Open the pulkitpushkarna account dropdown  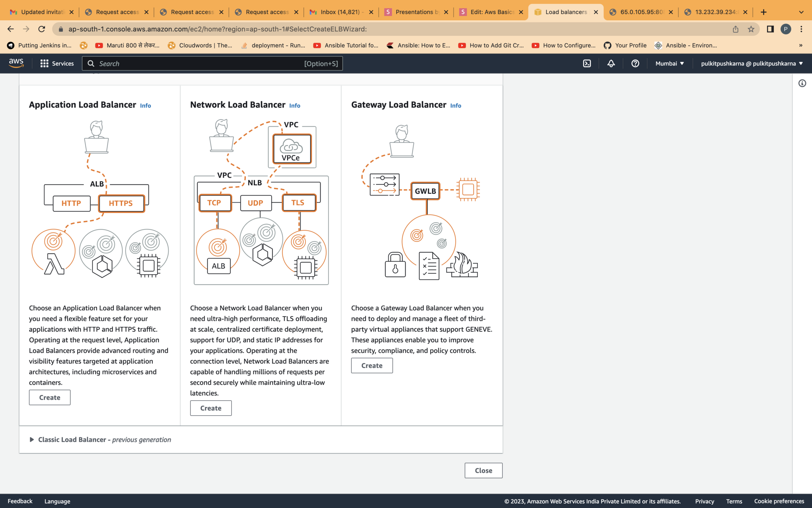click(x=751, y=64)
